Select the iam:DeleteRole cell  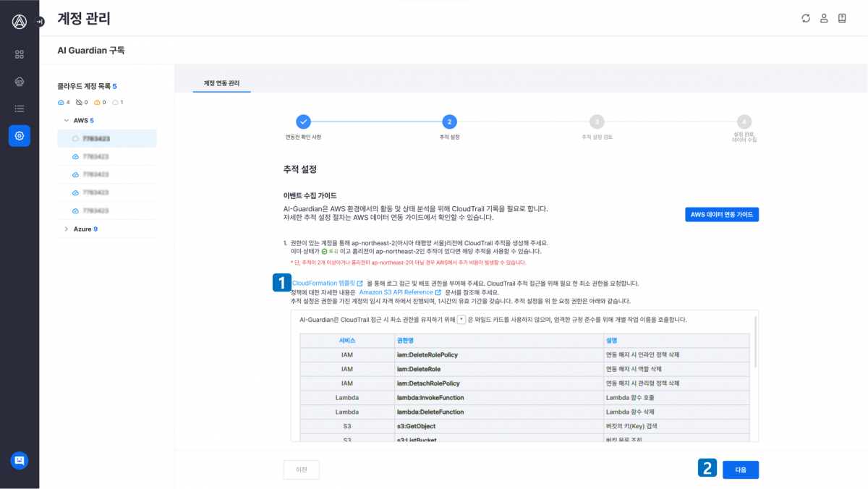498,369
